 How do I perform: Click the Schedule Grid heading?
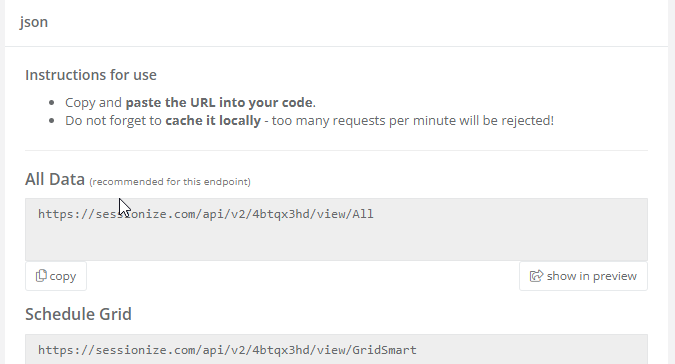(78, 314)
